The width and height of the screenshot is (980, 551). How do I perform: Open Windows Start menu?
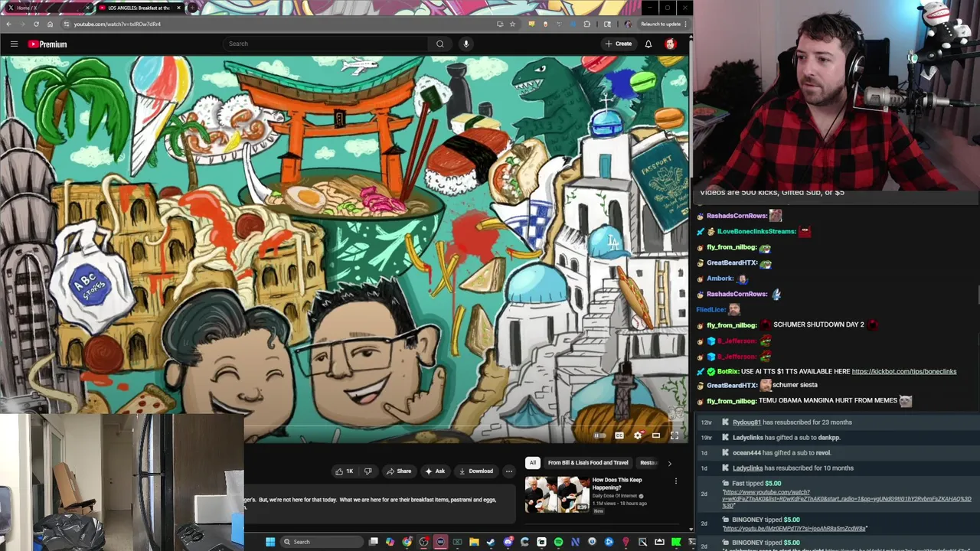pos(270,542)
